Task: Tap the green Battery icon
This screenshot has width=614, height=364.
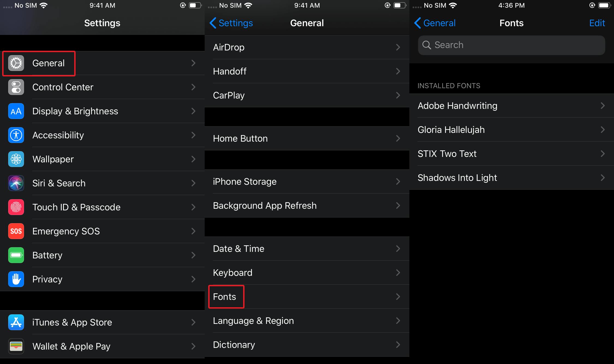Action: point(16,255)
